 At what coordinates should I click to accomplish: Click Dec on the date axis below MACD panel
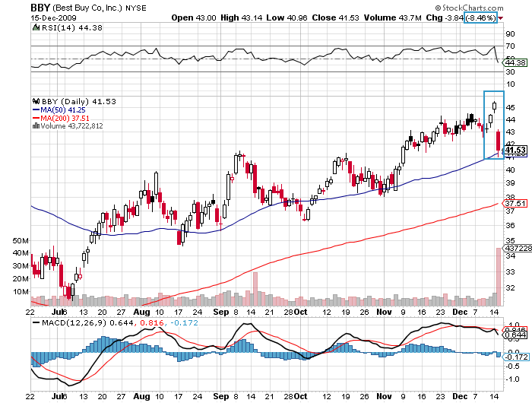tap(460, 396)
